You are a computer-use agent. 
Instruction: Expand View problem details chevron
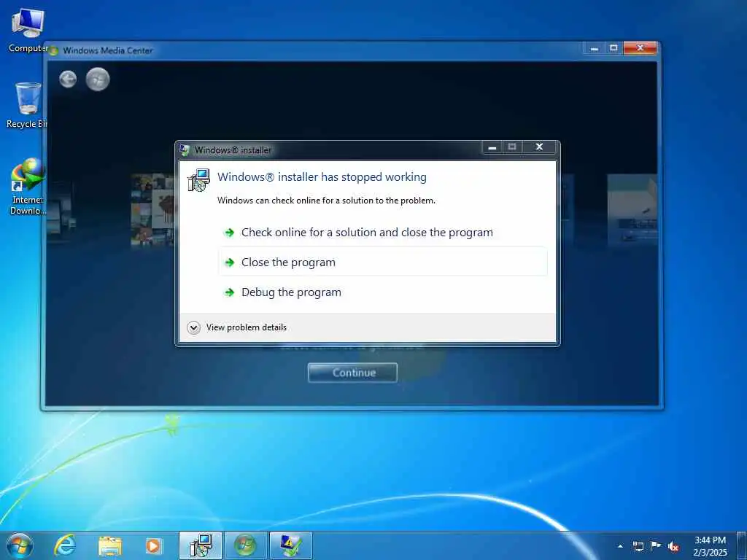[193, 327]
